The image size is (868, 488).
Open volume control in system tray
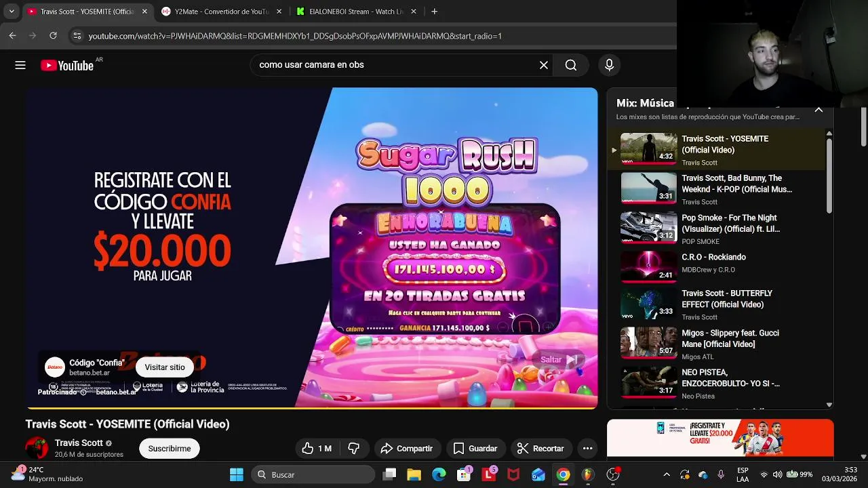click(x=777, y=474)
